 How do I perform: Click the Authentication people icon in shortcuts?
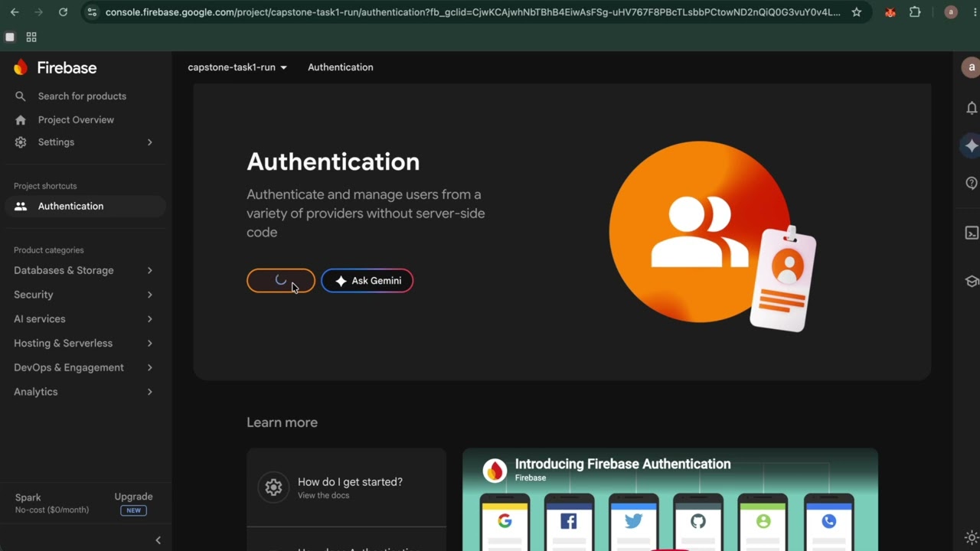pos(21,207)
